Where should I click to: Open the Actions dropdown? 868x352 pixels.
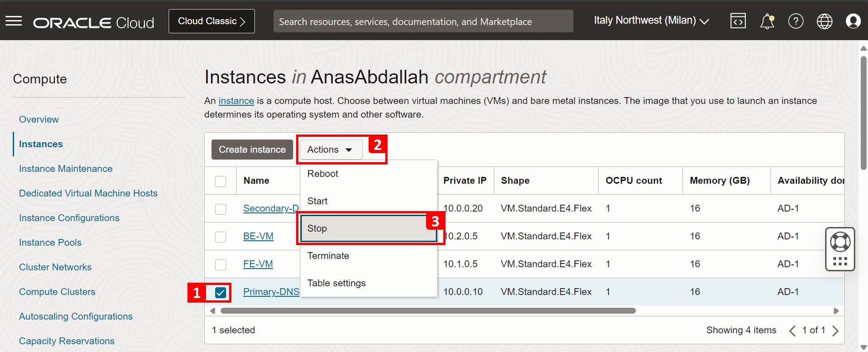pyautogui.click(x=331, y=149)
